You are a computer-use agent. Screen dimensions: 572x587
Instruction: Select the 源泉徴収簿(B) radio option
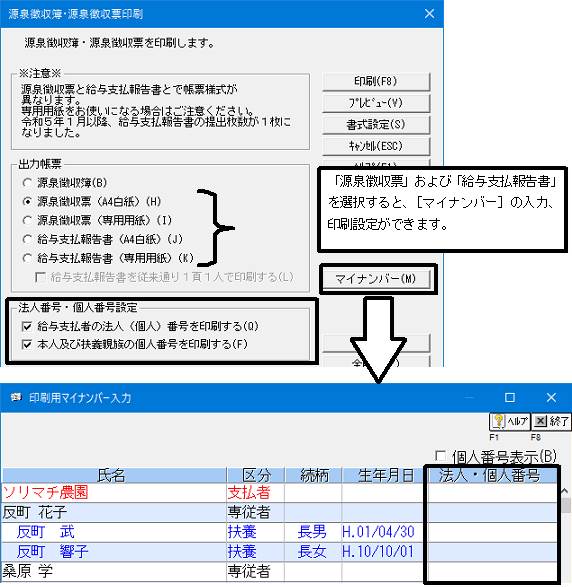coord(27,183)
